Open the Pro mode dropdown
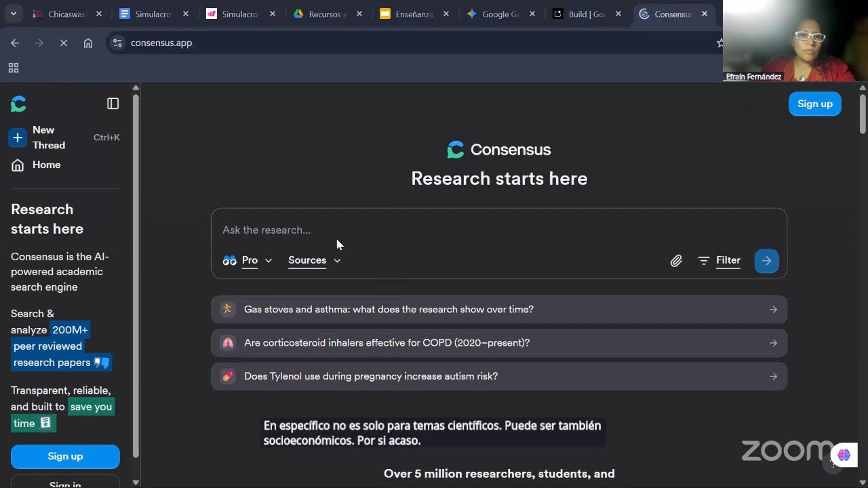 [248, 260]
